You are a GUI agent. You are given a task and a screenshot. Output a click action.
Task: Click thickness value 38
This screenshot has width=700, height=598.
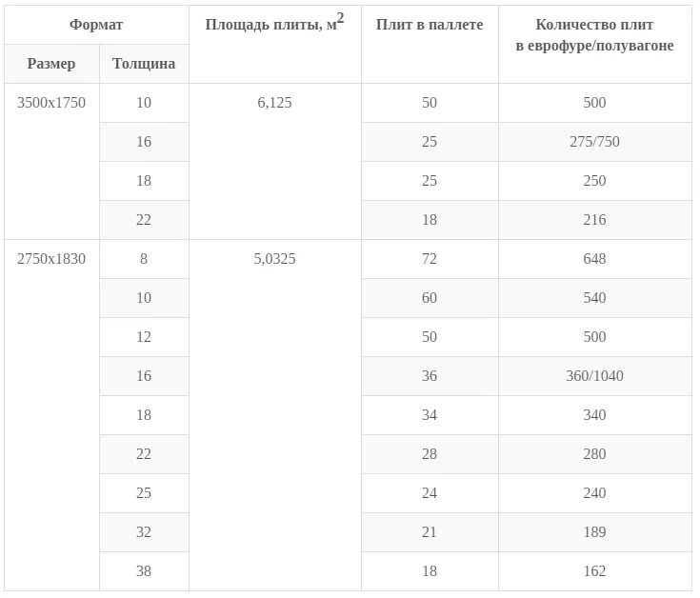click(144, 571)
